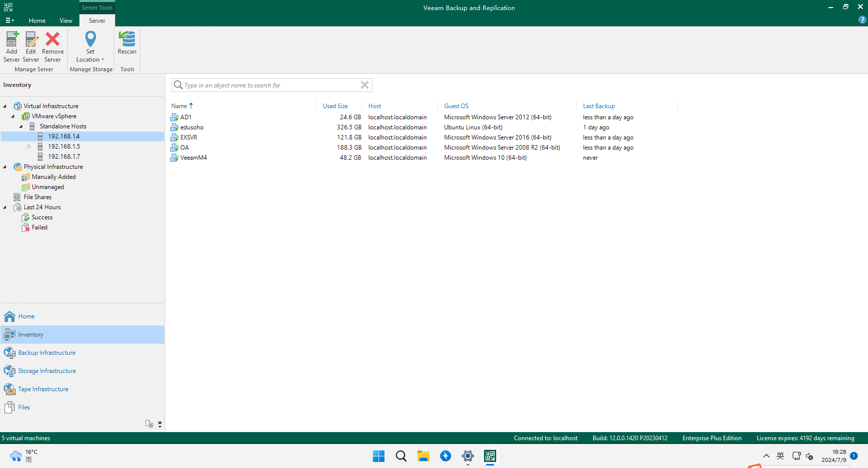
Task: Select Failed under Last 24 Hours
Action: [39, 227]
